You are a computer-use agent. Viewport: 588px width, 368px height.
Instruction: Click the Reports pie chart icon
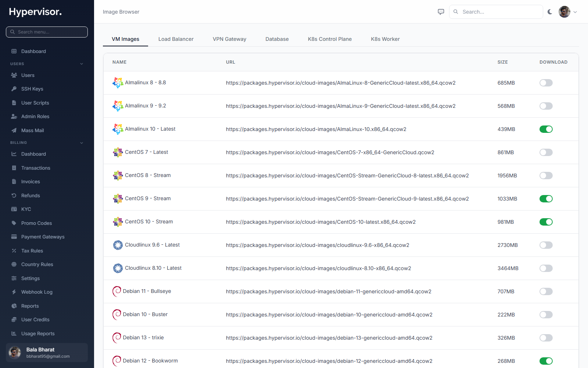tap(14, 306)
